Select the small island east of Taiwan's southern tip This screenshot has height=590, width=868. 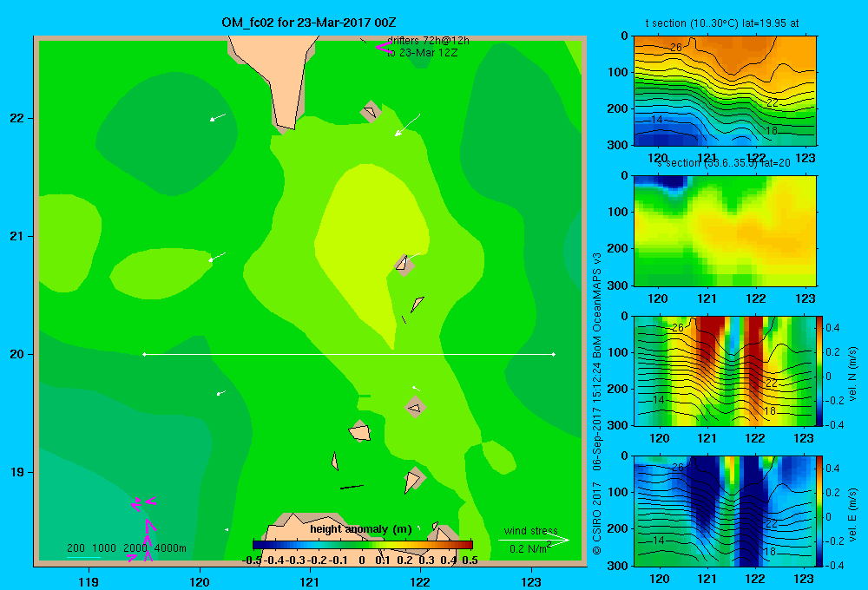click(x=371, y=112)
